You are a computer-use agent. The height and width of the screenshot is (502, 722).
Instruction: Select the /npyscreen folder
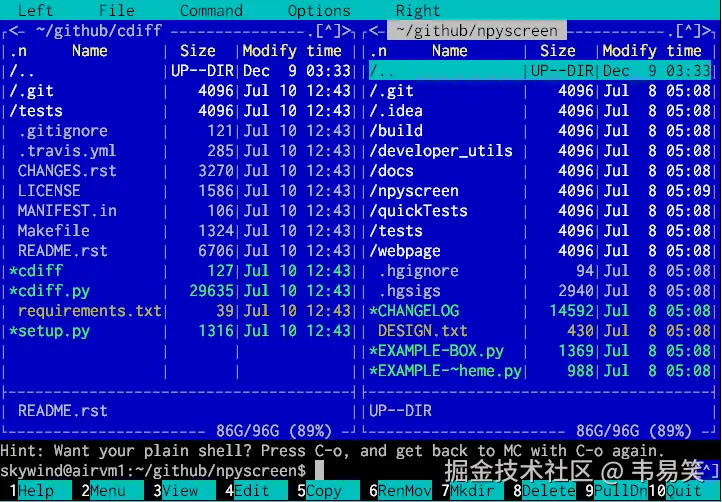[540, 191]
